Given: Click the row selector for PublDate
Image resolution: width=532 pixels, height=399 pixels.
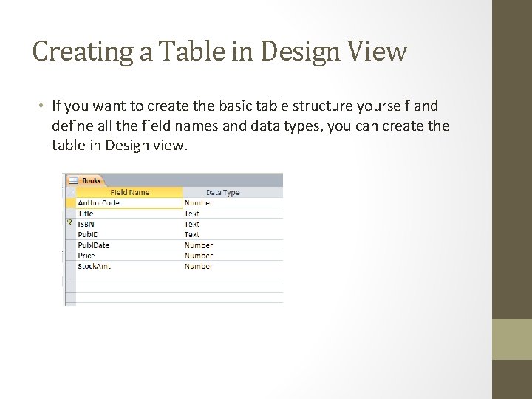Looking at the screenshot, I should click(71, 245).
